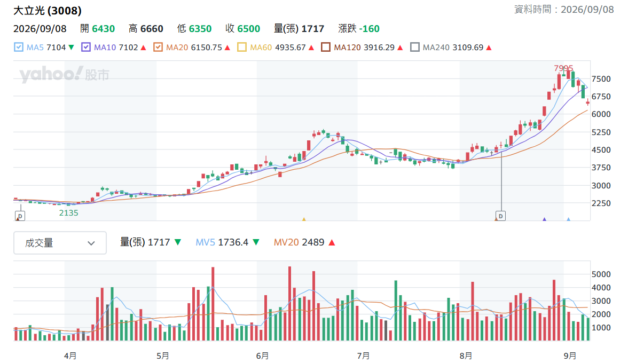The height and width of the screenshot is (364, 628).
Task: Click the 5250 price axis label
Action: pyautogui.click(x=601, y=132)
